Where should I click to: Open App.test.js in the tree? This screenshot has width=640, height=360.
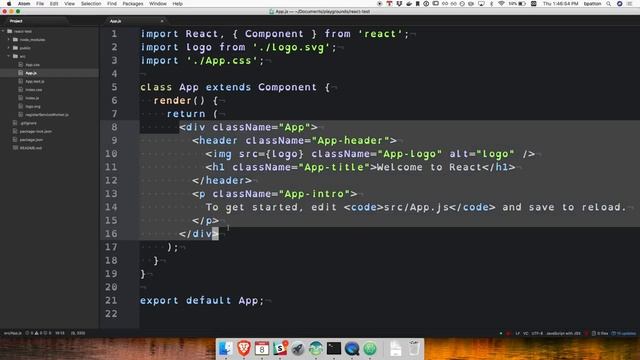pos(35,82)
